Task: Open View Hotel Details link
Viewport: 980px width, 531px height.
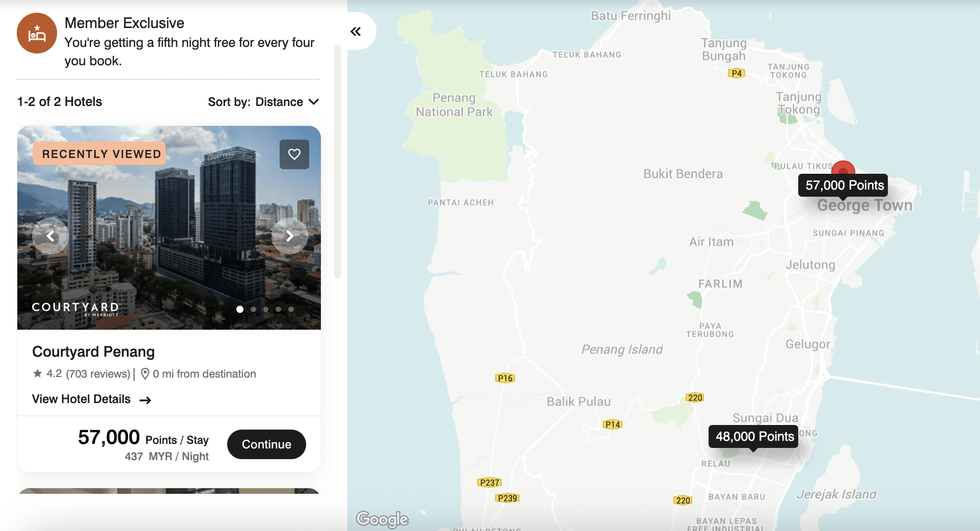Action: click(x=81, y=399)
